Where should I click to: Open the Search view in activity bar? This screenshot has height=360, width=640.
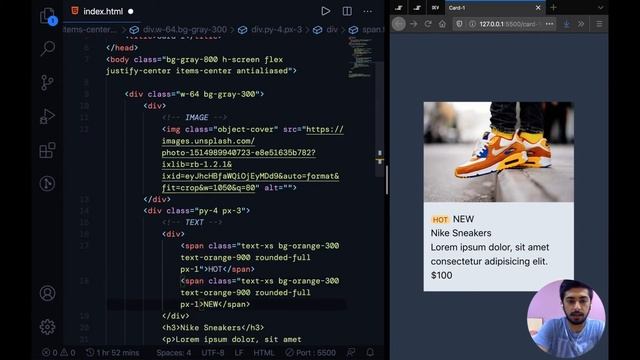coord(48,48)
